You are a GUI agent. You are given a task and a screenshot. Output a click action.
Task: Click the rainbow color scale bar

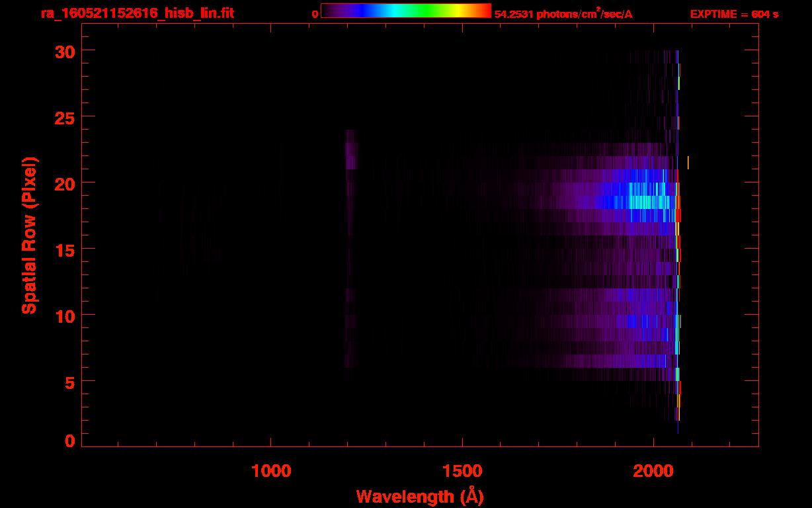point(406,11)
